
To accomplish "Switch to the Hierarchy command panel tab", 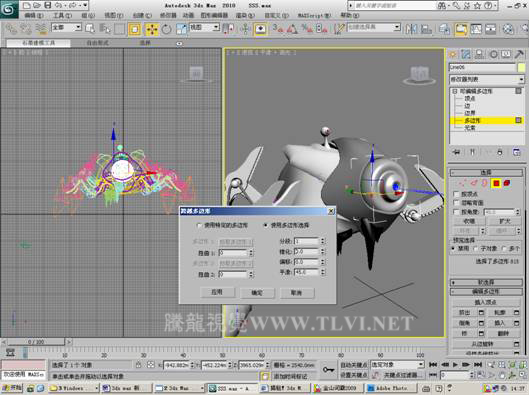I will (479, 54).
